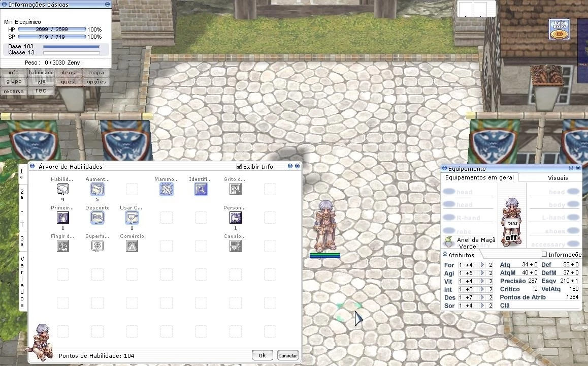Raise the Int attribute with its arrow
Image resolution: width=588 pixels, height=366 pixels.
482,289
